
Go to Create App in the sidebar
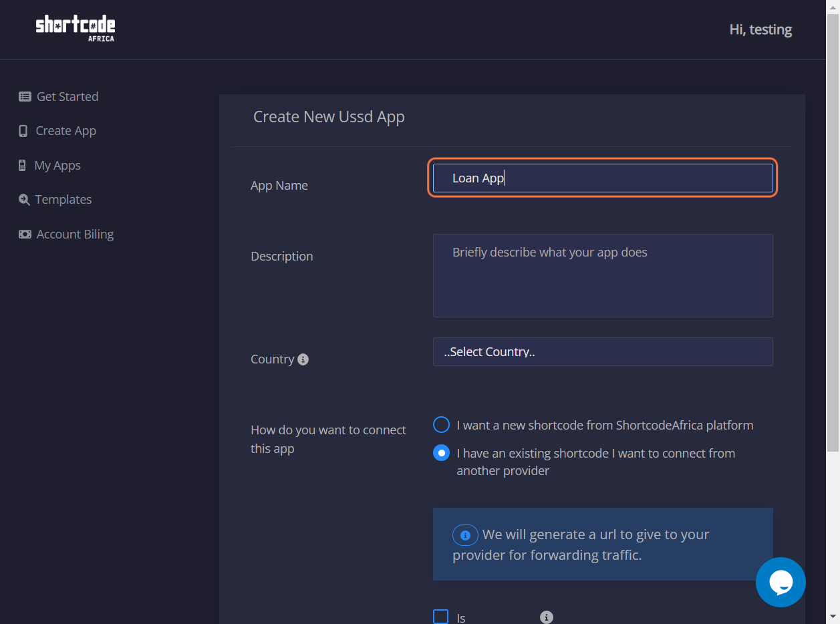pyautogui.click(x=57, y=131)
